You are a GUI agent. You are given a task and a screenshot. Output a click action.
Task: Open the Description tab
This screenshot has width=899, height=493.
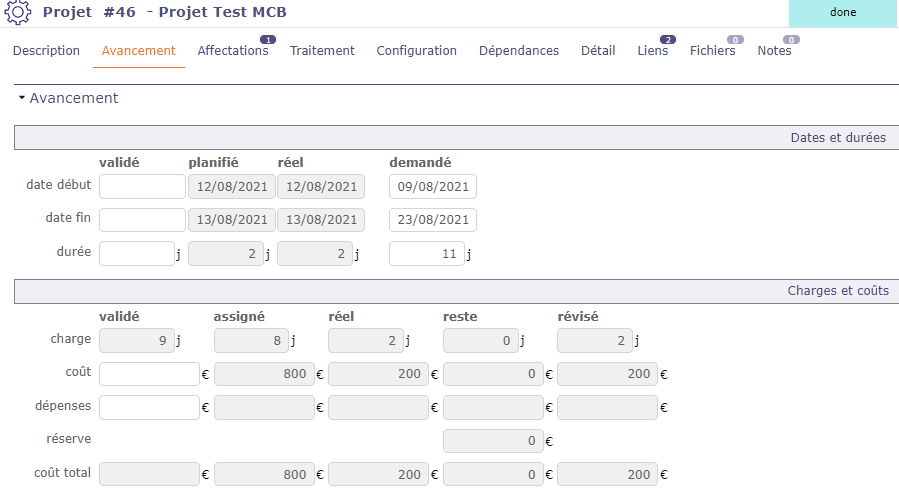pyautogui.click(x=46, y=51)
